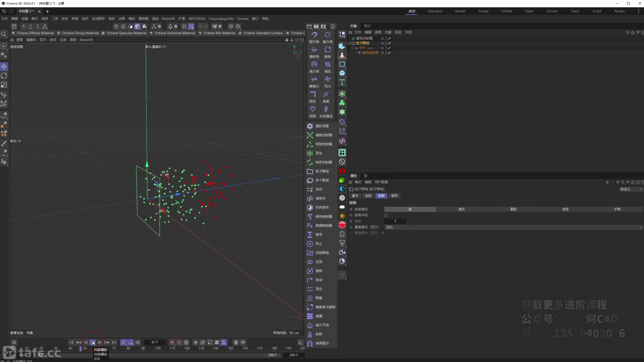This screenshot has width=644, height=362.
Task: Click frame 100 on the timeline ruler
Action: (x=158, y=348)
